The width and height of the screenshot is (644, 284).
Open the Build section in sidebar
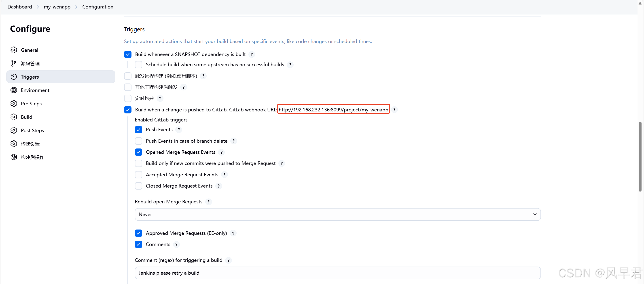point(27,117)
